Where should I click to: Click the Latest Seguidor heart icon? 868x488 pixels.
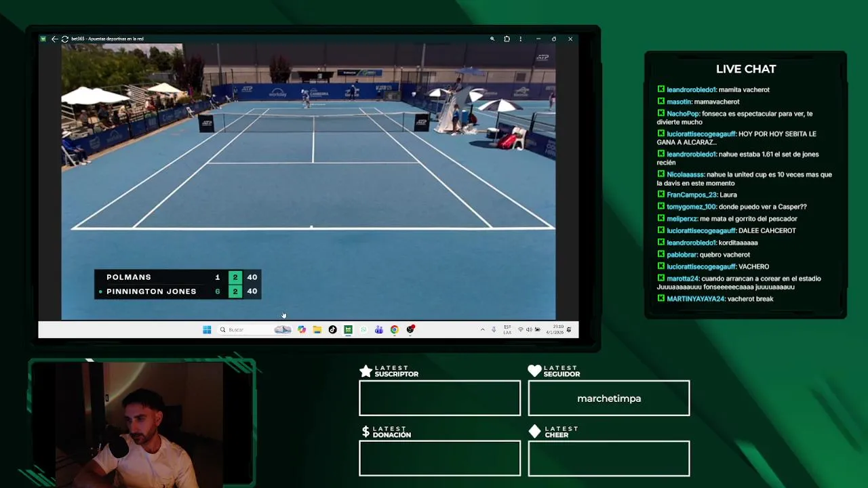coord(535,371)
